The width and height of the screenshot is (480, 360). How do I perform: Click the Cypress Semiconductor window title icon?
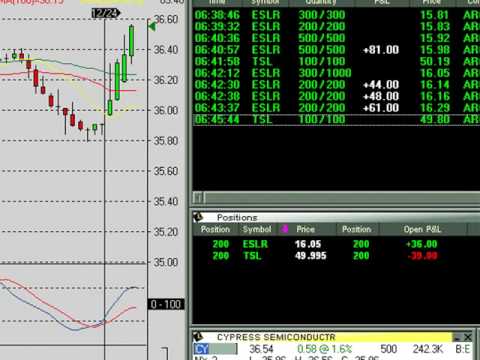coord(198,337)
